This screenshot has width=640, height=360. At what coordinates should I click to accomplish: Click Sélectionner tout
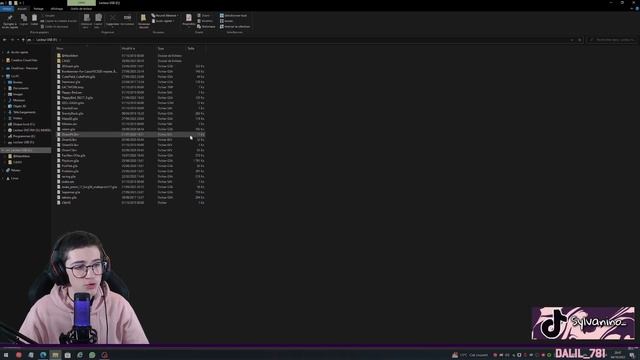(233, 16)
